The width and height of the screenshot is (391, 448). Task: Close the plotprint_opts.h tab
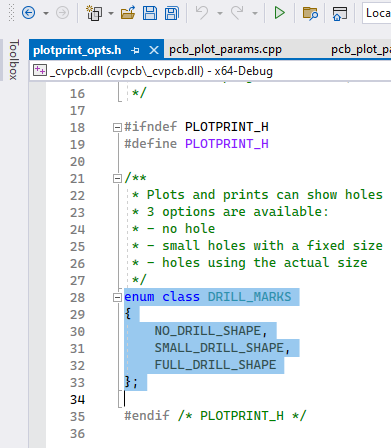[x=154, y=50]
